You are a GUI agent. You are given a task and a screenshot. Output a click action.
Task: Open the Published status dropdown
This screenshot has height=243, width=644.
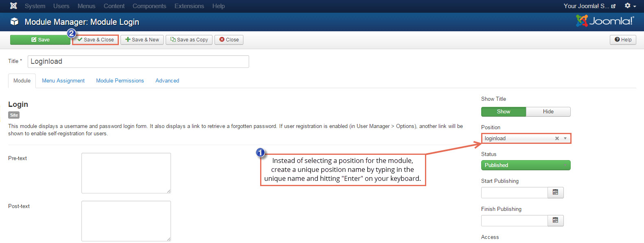pyautogui.click(x=526, y=165)
